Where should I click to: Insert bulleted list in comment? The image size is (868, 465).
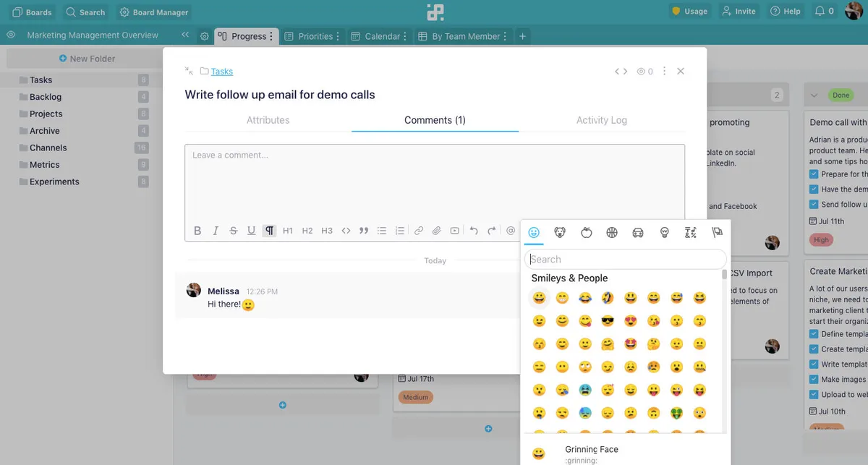click(382, 231)
